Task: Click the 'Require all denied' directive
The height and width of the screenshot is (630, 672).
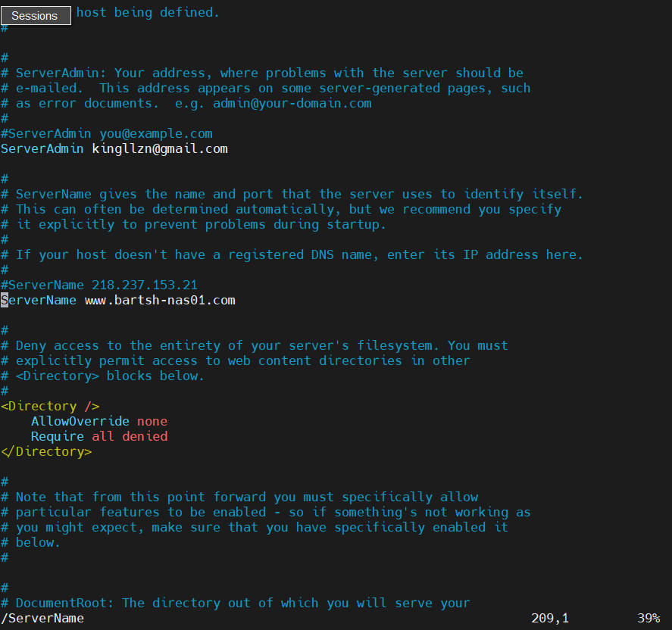Action: point(99,436)
